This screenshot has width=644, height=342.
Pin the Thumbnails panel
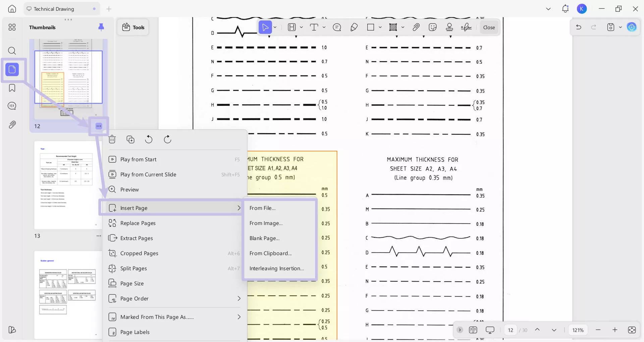[x=101, y=27]
